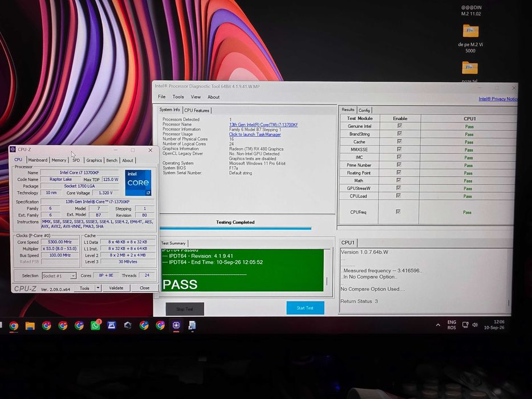Select the CPU tab in CPU-Z
The width and height of the screenshot is (532, 399).
point(18,160)
